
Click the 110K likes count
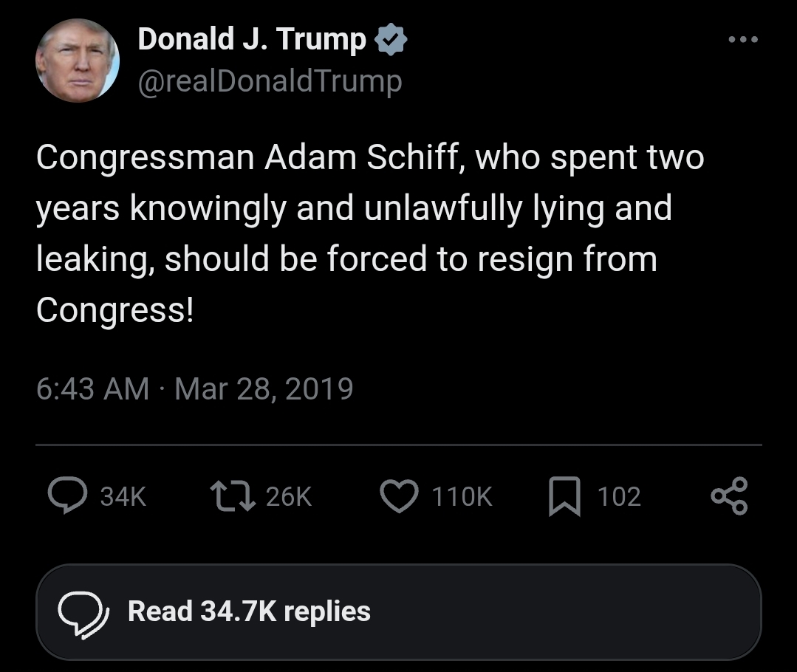point(462,497)
